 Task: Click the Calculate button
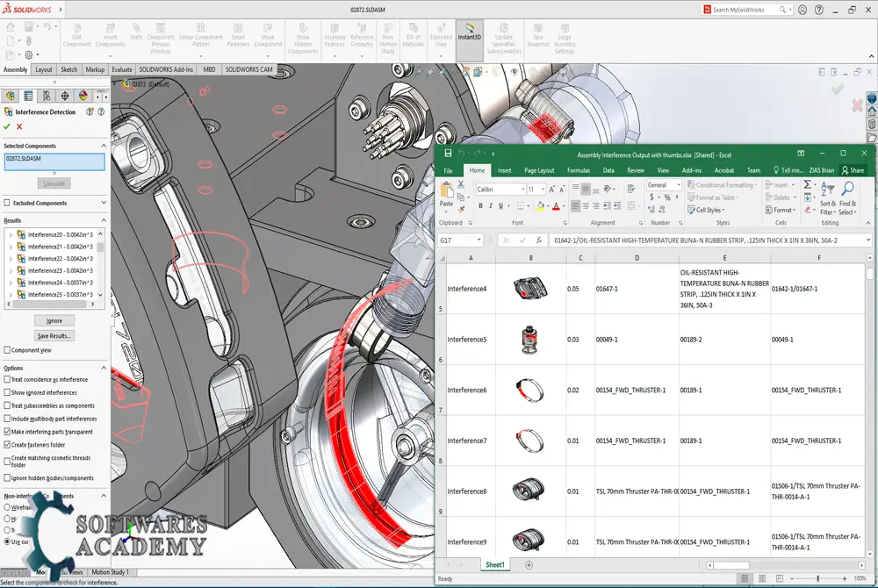(x=54, y=183)
